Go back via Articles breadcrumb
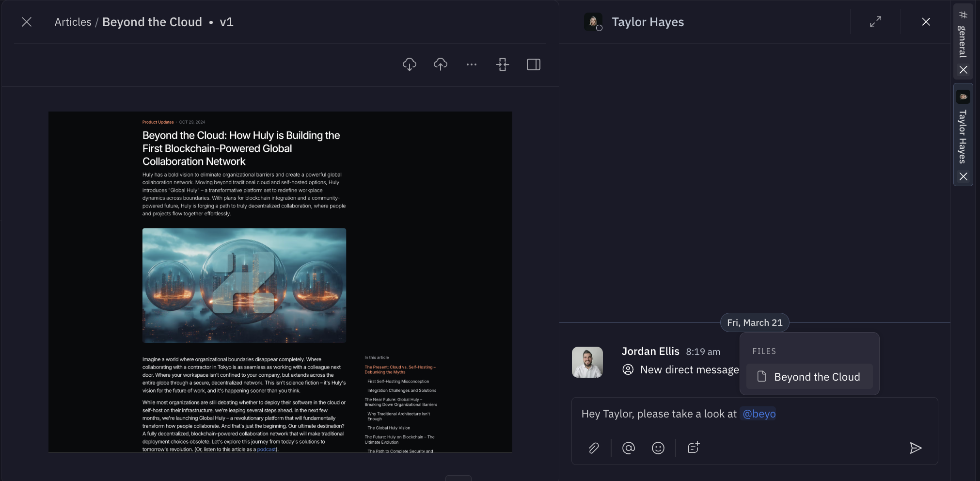The width and height of the screenshot is (980, 481). 73,22
